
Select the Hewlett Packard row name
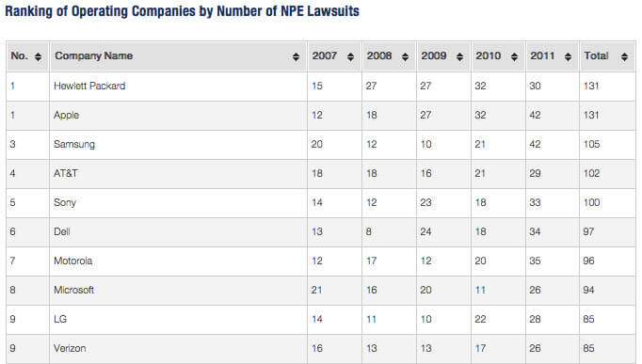pos(89,86)
